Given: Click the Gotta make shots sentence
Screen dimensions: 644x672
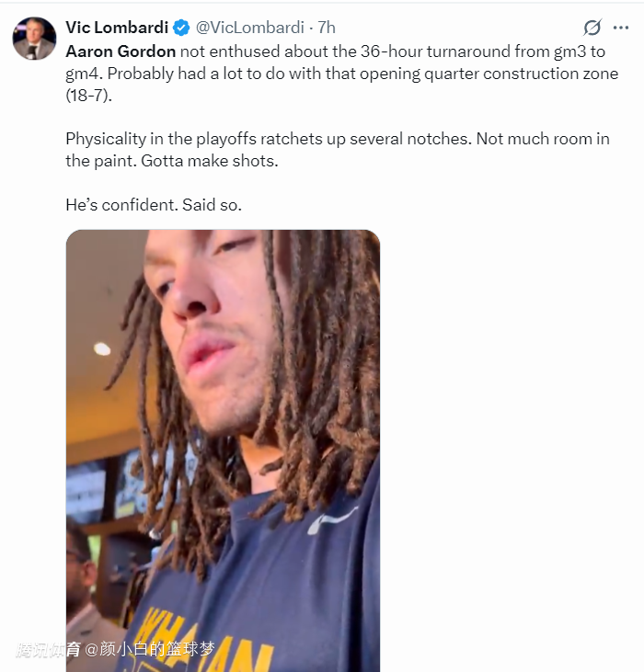Looking at the screenshot, I should click(210, 161).
